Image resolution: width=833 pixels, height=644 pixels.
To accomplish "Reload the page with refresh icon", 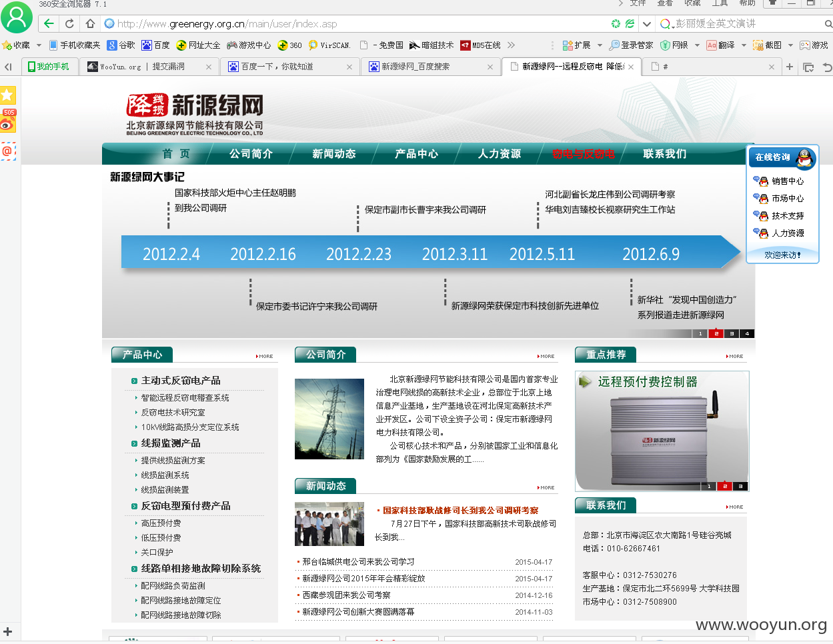I will click(69, 23).
